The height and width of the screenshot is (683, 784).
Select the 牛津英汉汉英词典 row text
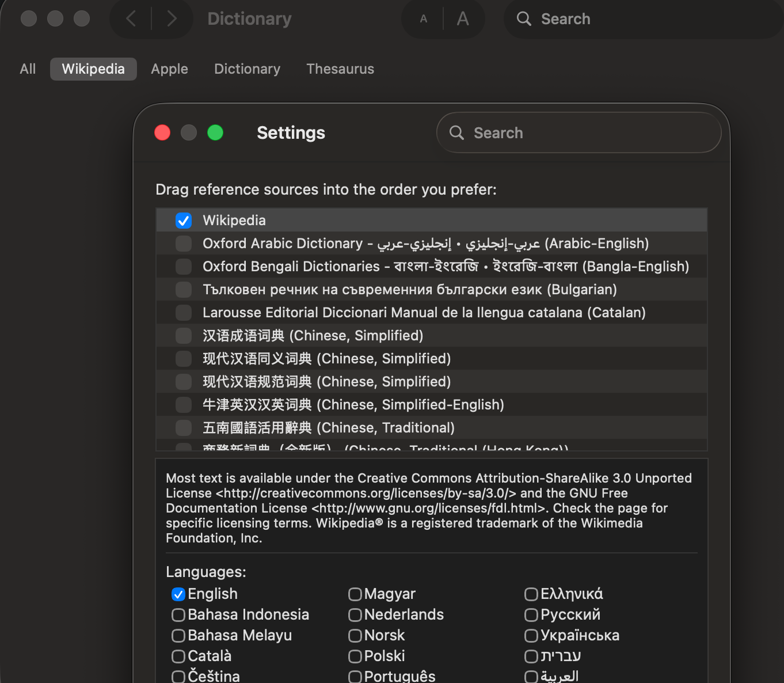tap(353, 405)
